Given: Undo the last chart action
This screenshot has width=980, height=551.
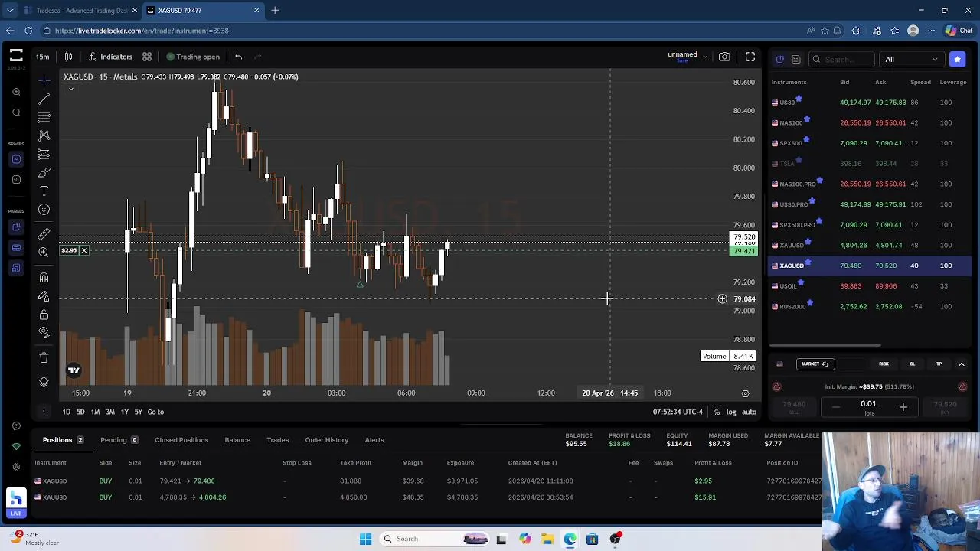Looking at the screenshot, I should (239, 57).
